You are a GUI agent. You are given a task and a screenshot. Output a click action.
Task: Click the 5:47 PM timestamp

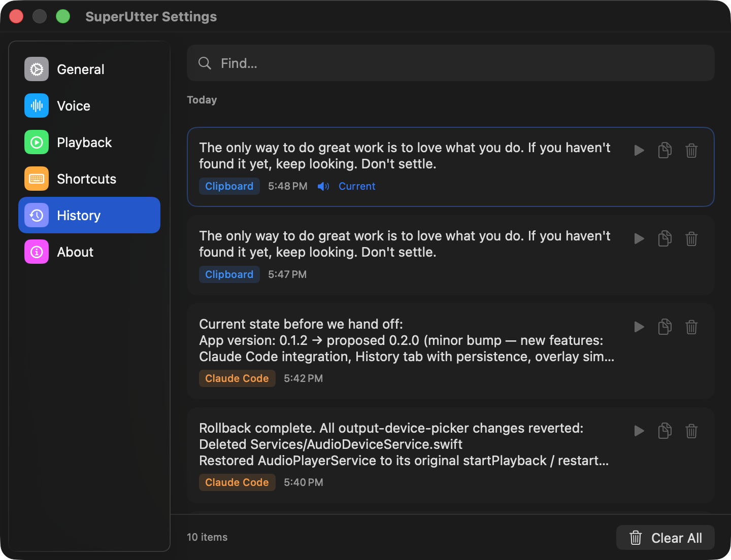[287, 274]
